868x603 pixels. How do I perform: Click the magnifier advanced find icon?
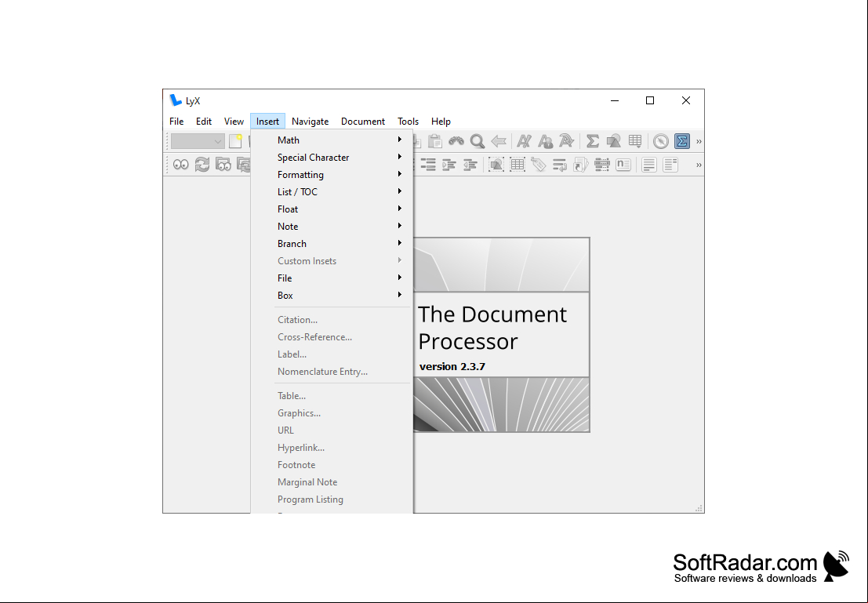[x=478, y=141]
